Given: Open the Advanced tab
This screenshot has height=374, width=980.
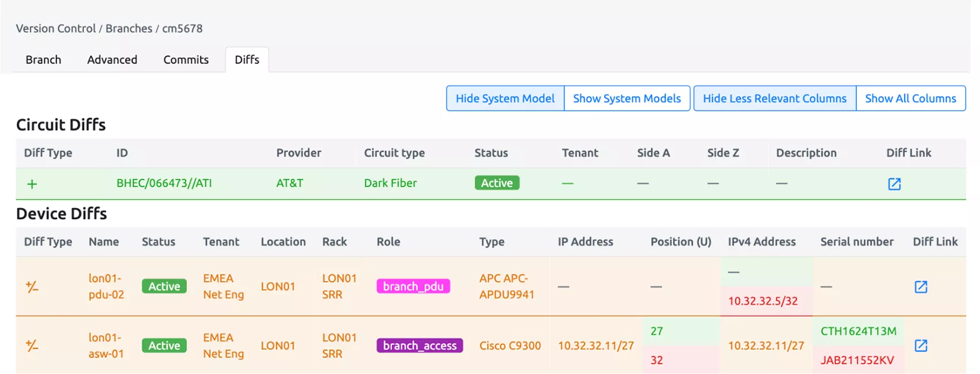Looking at the screenshot, I should point(112,60).
